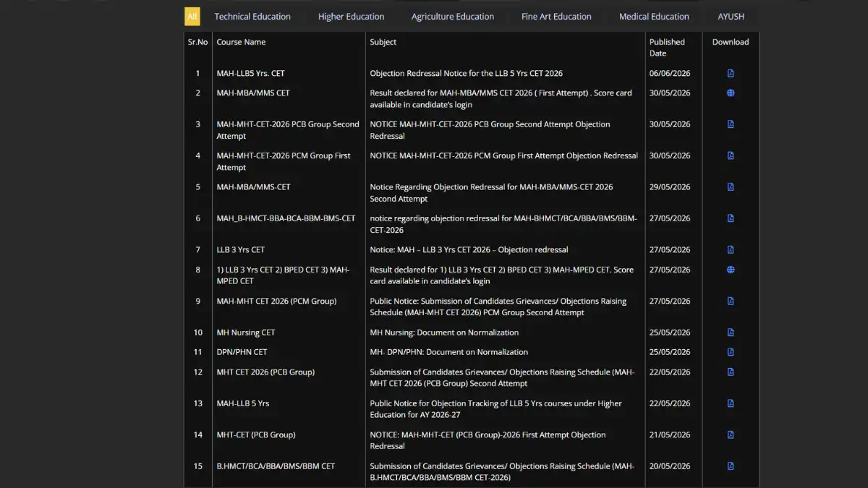The height and width of the screenshot is (488, 868).
Task: Download the LLB 3 Yrs CET objection PDF
Action: [x=731, y=249]
